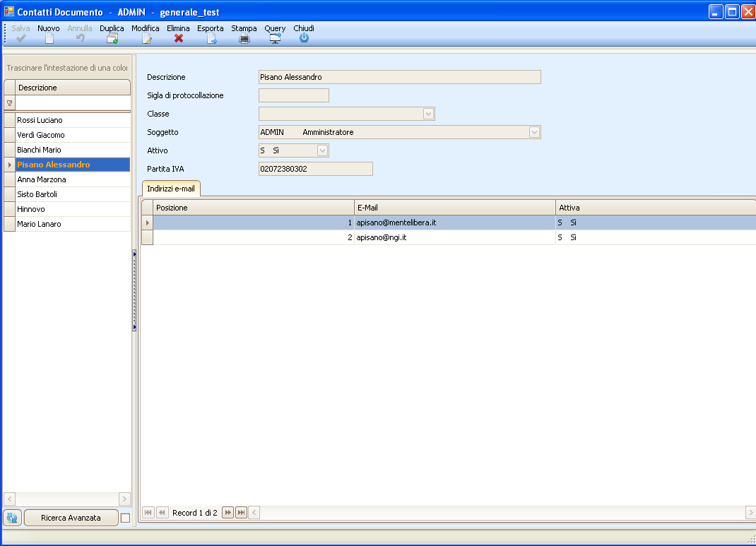This screenshot has width=756, height=546.
Task: Toggle checkbox next to Ricerca Avanzata
Action: click(125, 518)
